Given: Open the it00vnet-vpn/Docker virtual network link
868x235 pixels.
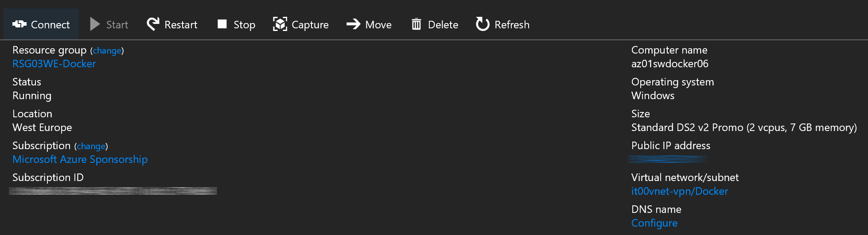Looking at the screenshot, I should 680,191.
